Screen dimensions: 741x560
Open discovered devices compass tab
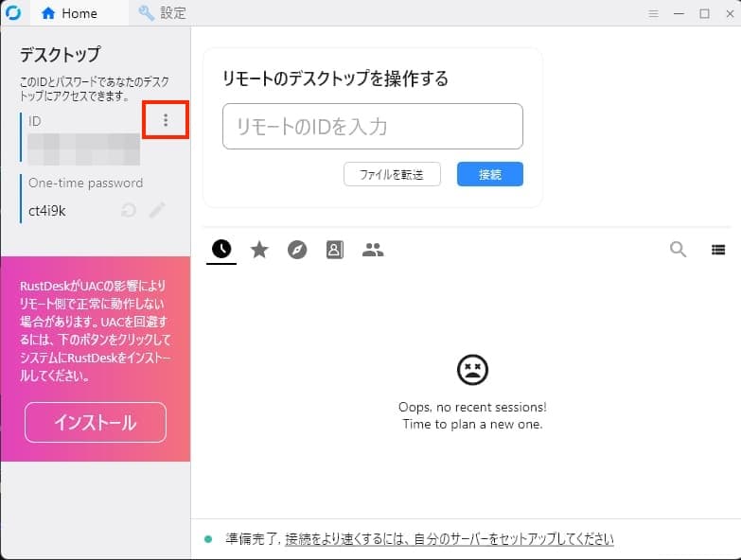click(x=297, y=250)
